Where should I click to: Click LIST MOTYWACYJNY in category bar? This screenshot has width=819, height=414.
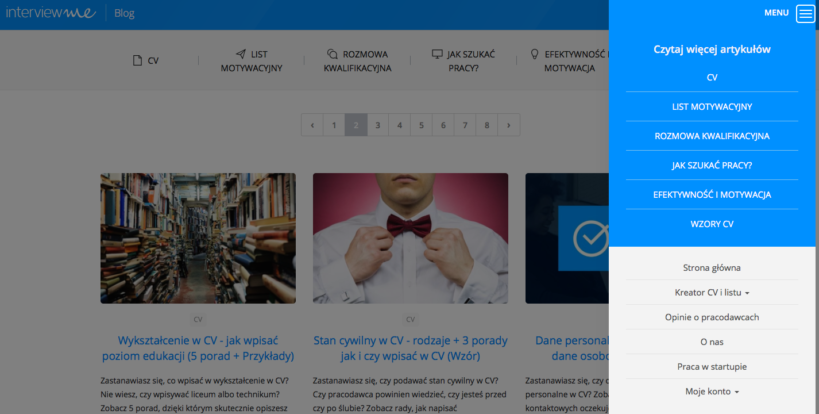(x=251, y=61)
